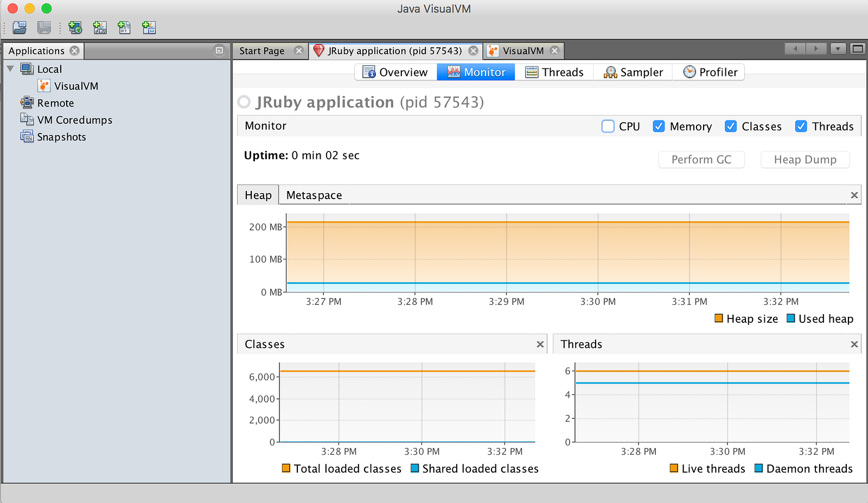Click the Add Remote Host toolbar icon
Image resolution: width=868 pixels, height=503 pixels.
tap(75, 27)
